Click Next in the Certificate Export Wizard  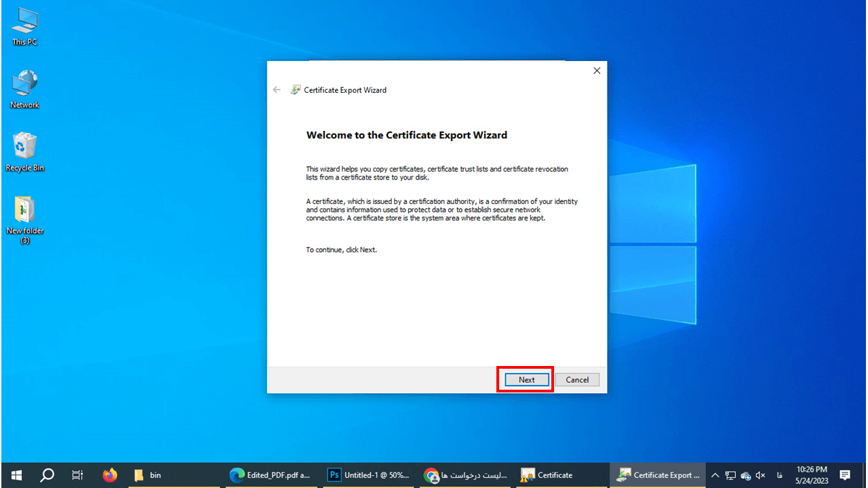point(526,380)
